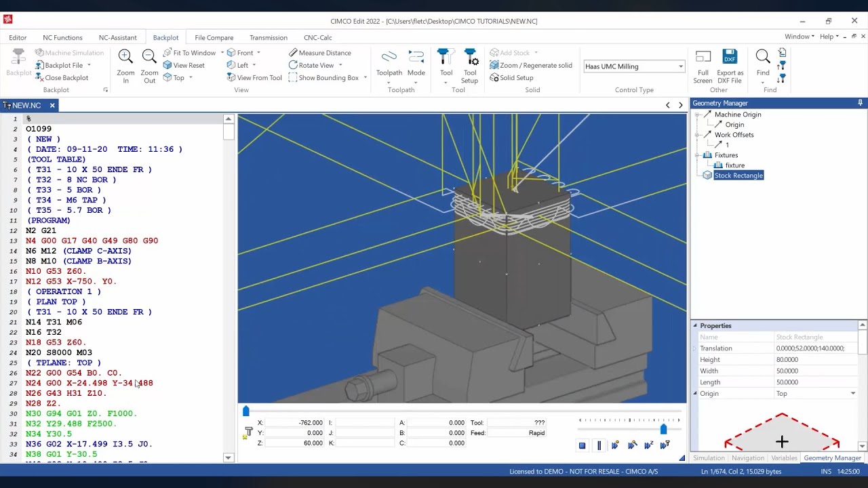Screen dimensions: 868x488
Task: Click View Reset in the View group
Action: coord(184,65)
